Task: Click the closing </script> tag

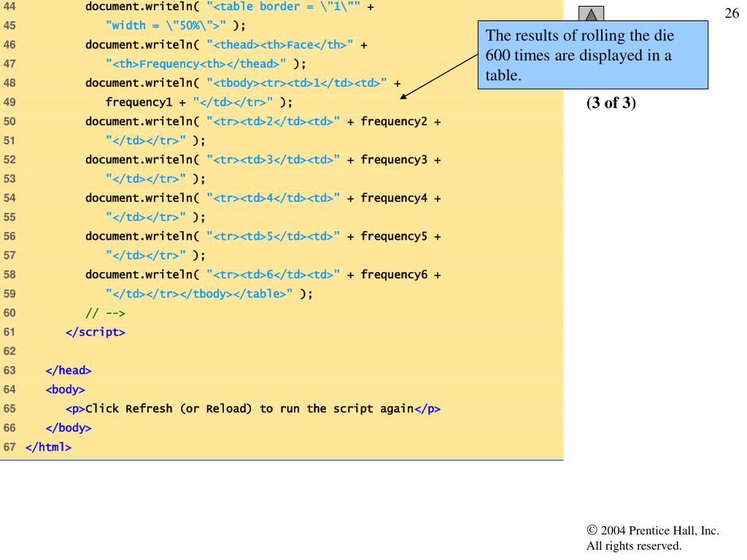Action: [x=96, y=332]
